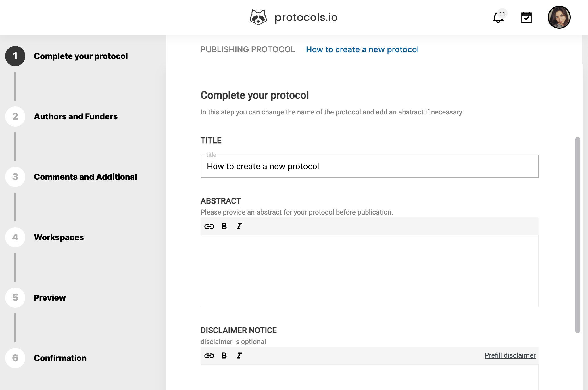Select the Preview step

(x=49, y=298)
